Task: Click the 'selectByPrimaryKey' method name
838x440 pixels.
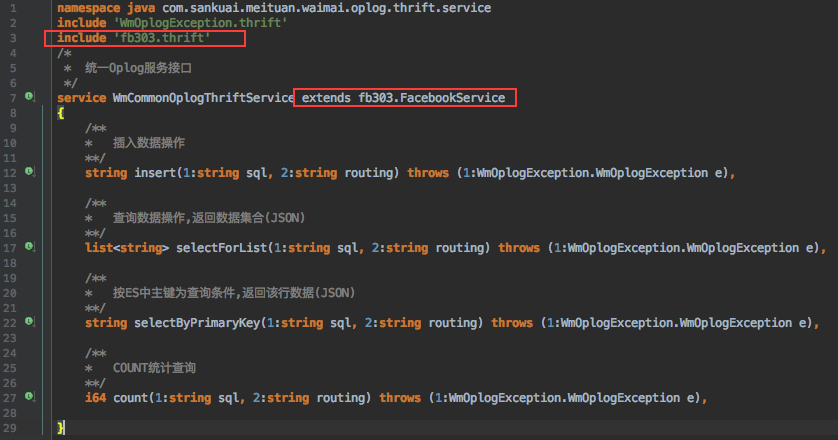Action: click(197, 322)
